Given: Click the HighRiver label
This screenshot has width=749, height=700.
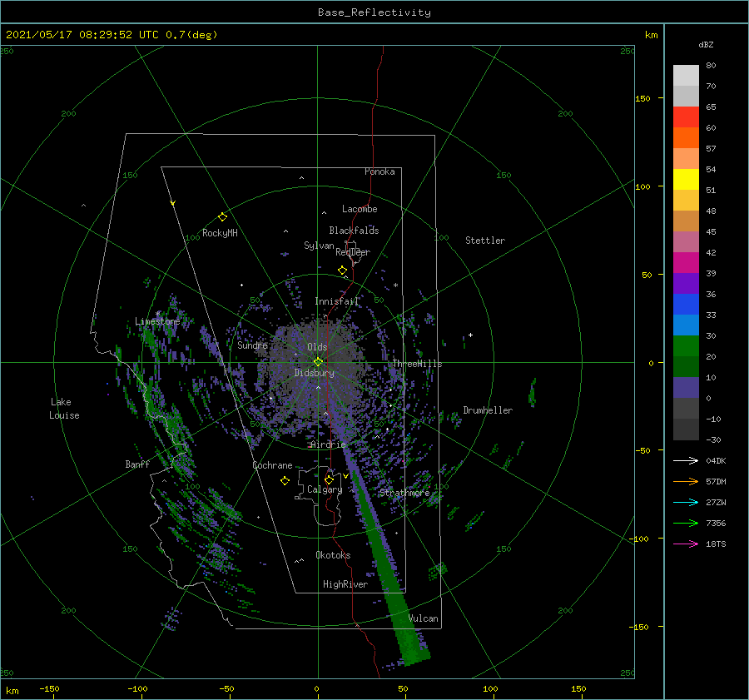Looking at the screenshot, I should pyautogui.click(x=345, y=584).
